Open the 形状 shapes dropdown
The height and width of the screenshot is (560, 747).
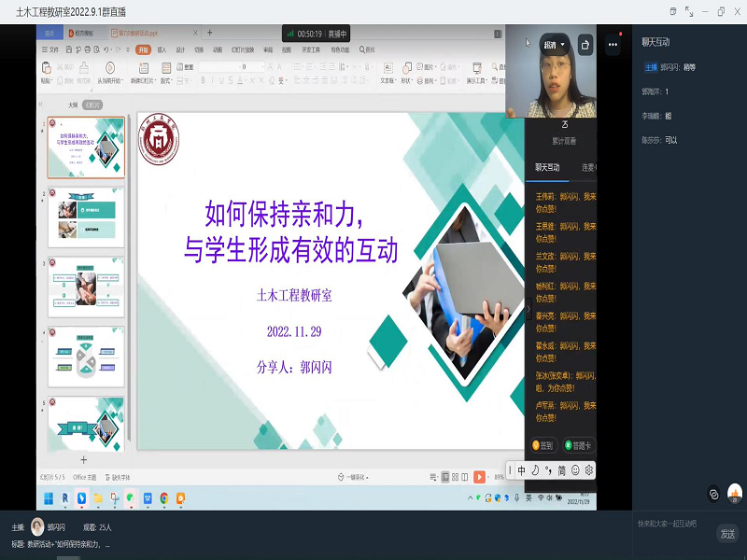pos(406,81)
